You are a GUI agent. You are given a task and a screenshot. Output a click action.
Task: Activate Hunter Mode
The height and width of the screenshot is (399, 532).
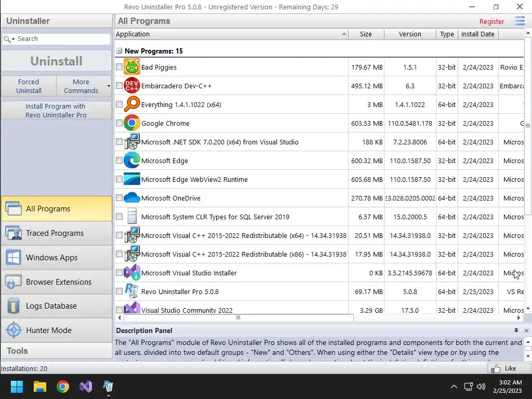coord(57,330)
